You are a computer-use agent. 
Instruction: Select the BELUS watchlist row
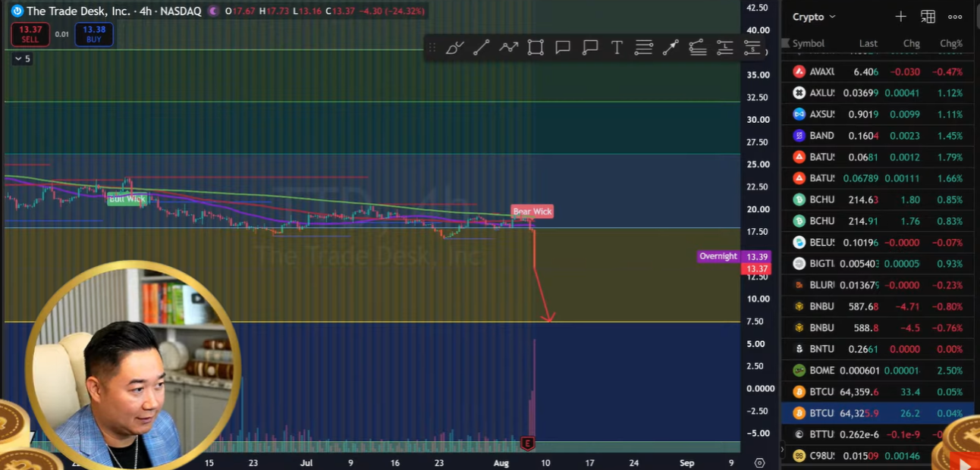point(878,243)
